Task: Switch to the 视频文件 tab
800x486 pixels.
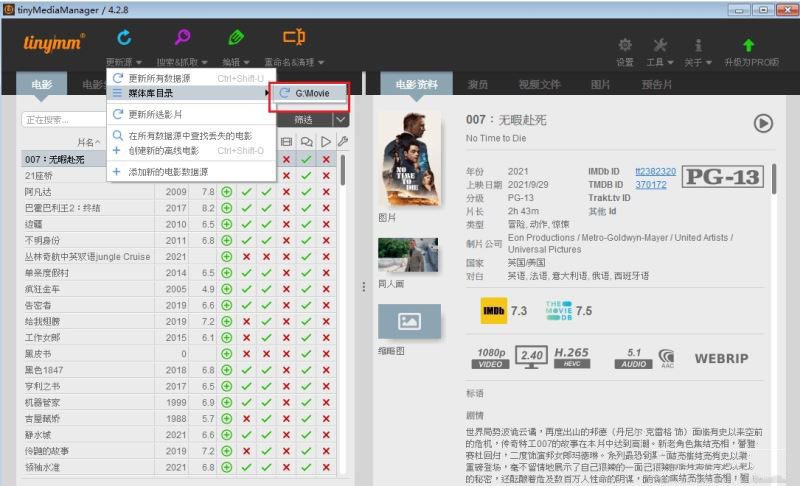Action: [x=539, y=84]
